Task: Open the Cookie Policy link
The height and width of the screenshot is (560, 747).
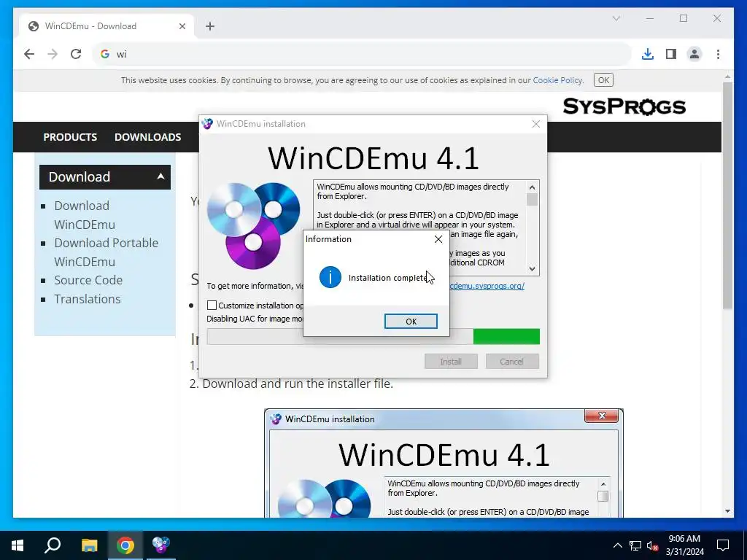Action: [557, 80]
